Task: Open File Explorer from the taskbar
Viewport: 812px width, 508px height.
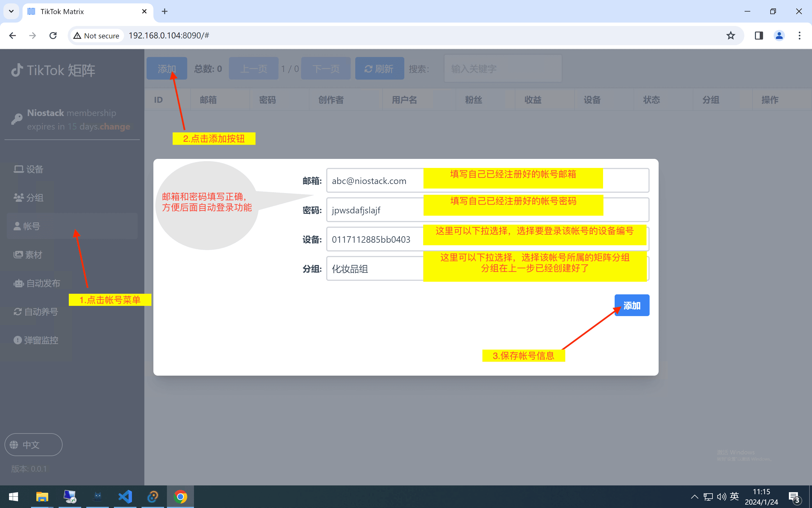Action: coord(42,497)
